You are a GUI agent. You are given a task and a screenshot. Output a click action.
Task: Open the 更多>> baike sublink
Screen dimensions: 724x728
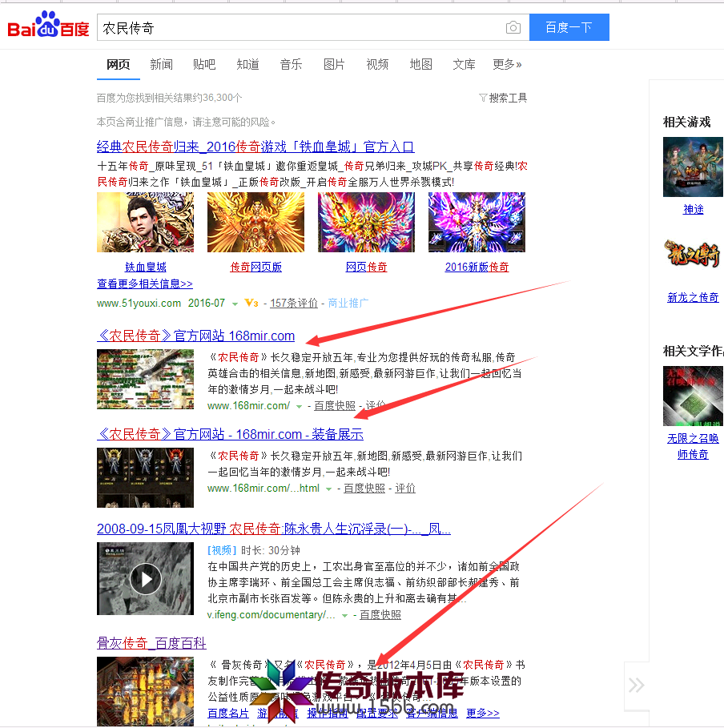[483, 713]
